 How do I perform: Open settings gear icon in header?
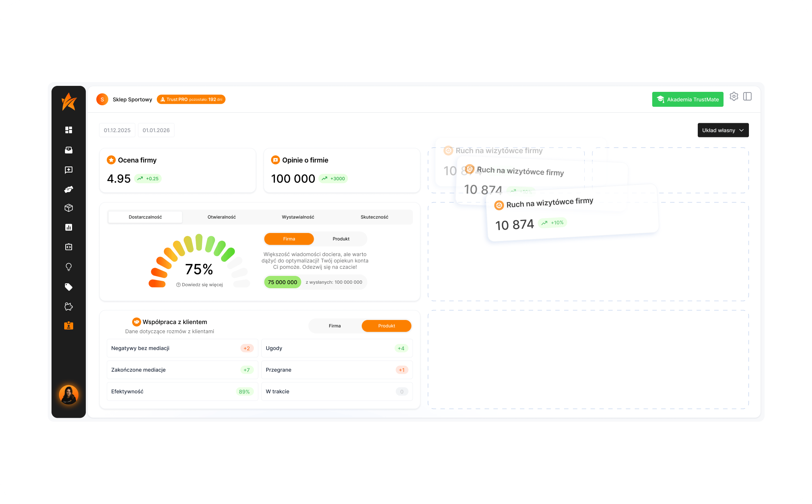click(734, 96)
